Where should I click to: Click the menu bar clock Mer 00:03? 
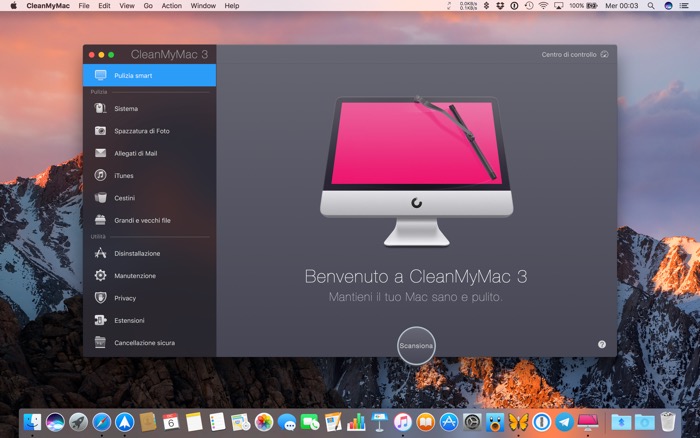621,6
